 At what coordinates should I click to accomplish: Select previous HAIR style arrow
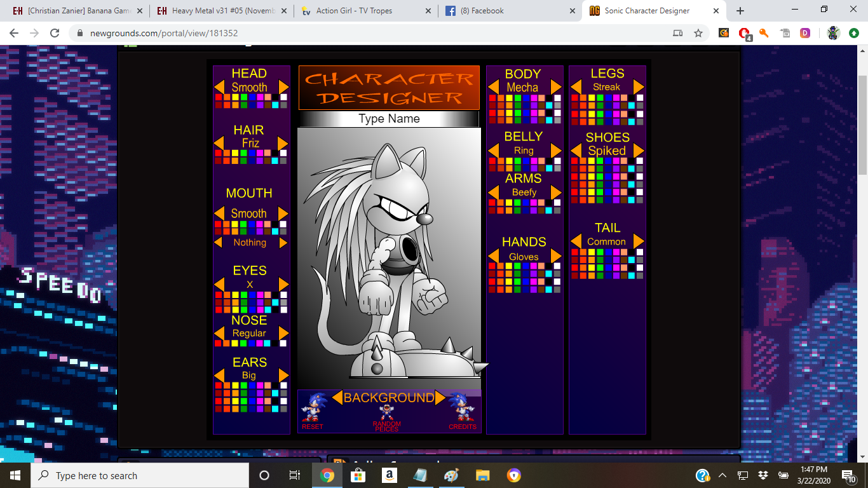219,143
